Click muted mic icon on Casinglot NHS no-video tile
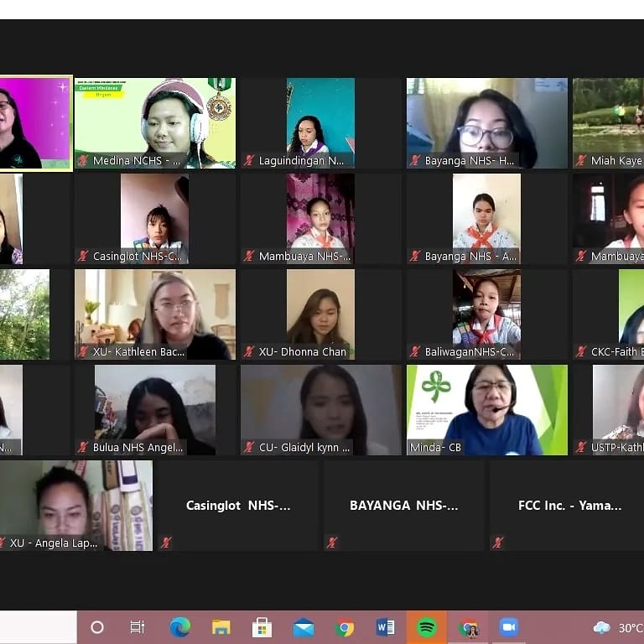Screen dimensions: 644x644 [166, 543]
